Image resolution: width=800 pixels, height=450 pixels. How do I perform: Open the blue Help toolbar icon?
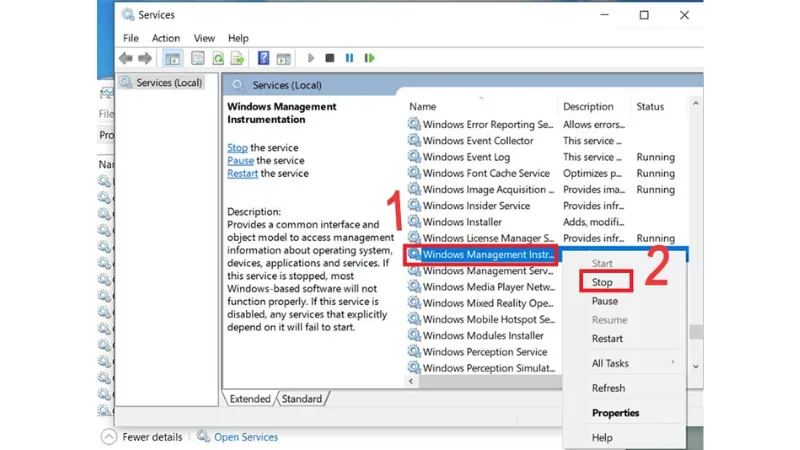tap(264, 59)
